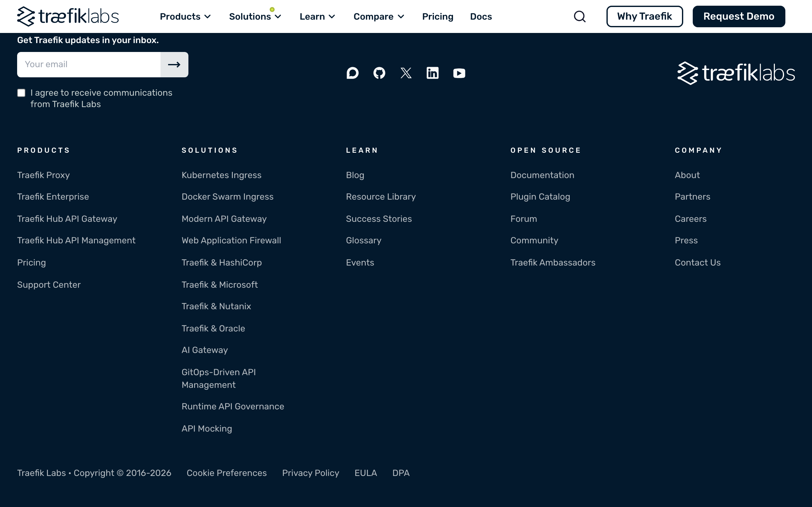Screen dimensions: 812x507
Task: Click the Traefik Labs logo in header
Action: click(68, 16)
